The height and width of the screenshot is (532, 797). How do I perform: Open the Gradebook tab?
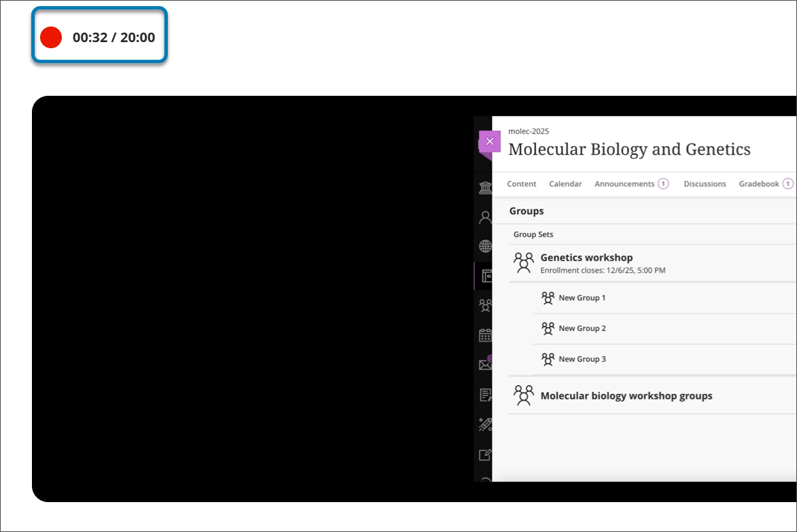click(x=760, y=183)
